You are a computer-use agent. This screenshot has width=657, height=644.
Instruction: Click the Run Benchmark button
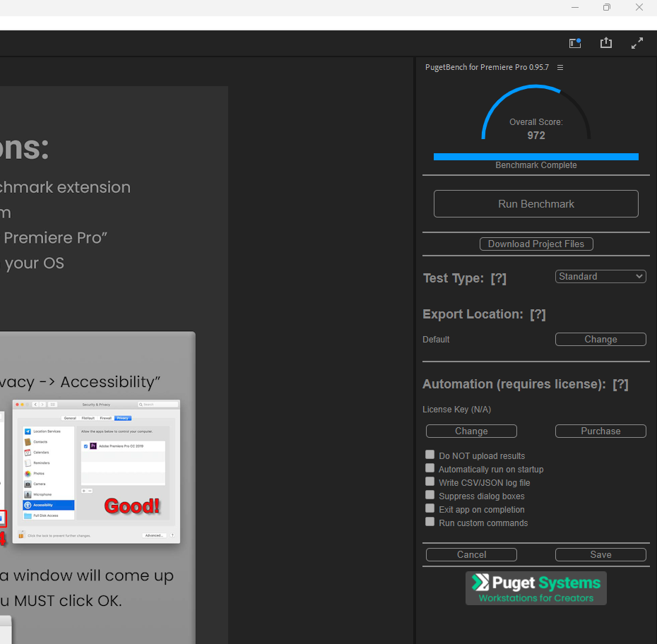(536, 204)
